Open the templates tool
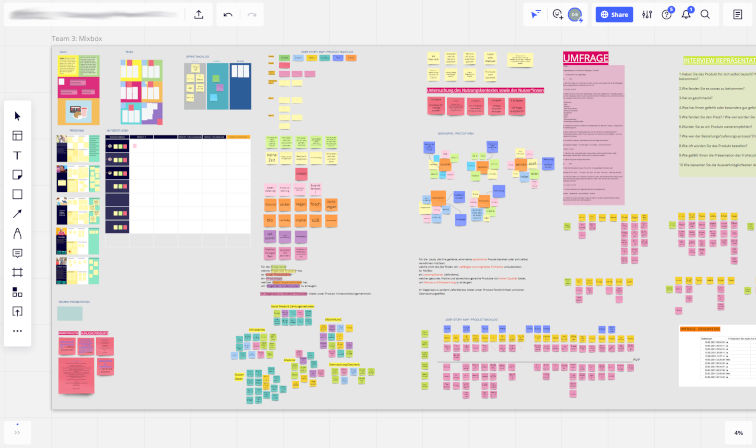The width and height of the screenshot is (756, 448). pos(17,136)
